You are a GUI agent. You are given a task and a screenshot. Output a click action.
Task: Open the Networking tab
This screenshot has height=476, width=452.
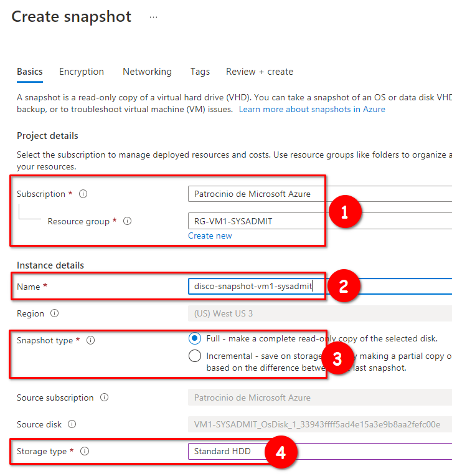(x=147, y=72)
